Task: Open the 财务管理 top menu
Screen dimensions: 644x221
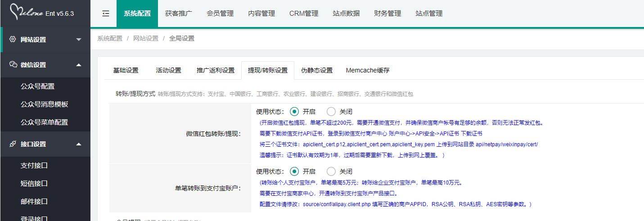Action: (387, 14)
